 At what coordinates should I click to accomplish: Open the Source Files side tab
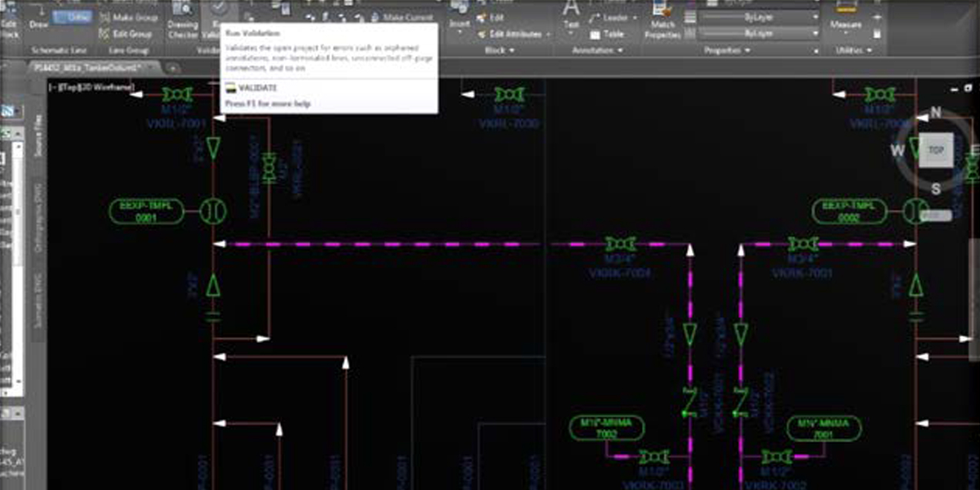[39, 137]
